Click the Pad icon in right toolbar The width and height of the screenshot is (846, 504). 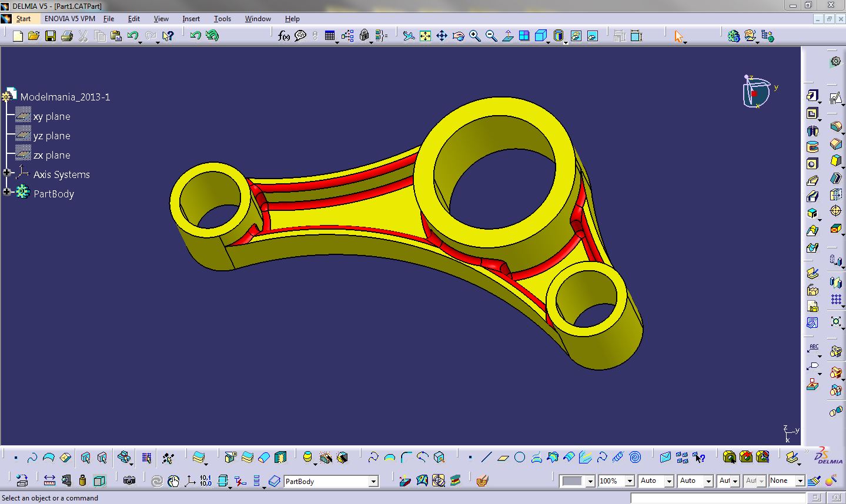click(812, 96)
